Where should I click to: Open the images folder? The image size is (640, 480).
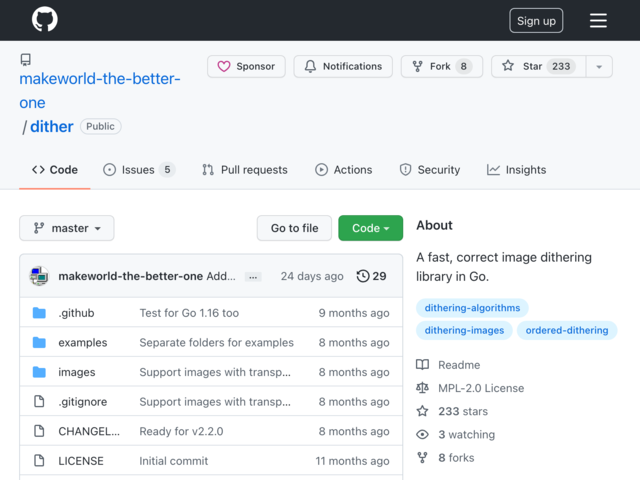click(77, 372)
